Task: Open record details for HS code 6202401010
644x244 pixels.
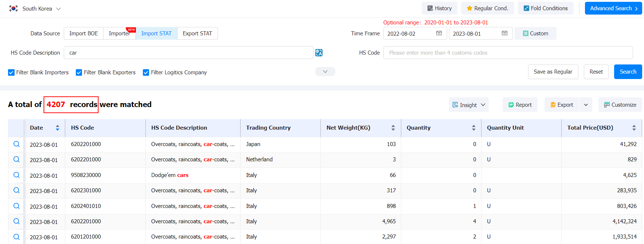Action: coord(16,206)
